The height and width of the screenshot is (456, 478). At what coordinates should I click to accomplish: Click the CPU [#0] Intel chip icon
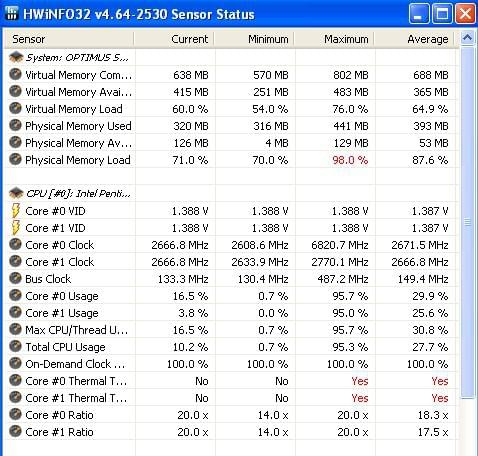(16, 193)
